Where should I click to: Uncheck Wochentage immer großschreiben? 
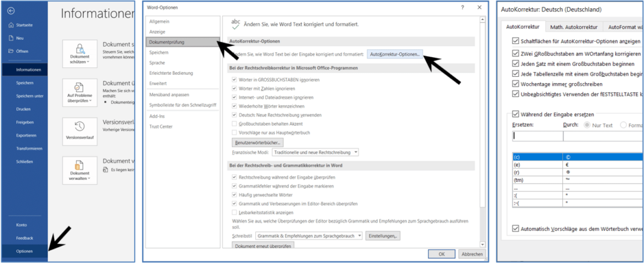(x=516, y=84)
